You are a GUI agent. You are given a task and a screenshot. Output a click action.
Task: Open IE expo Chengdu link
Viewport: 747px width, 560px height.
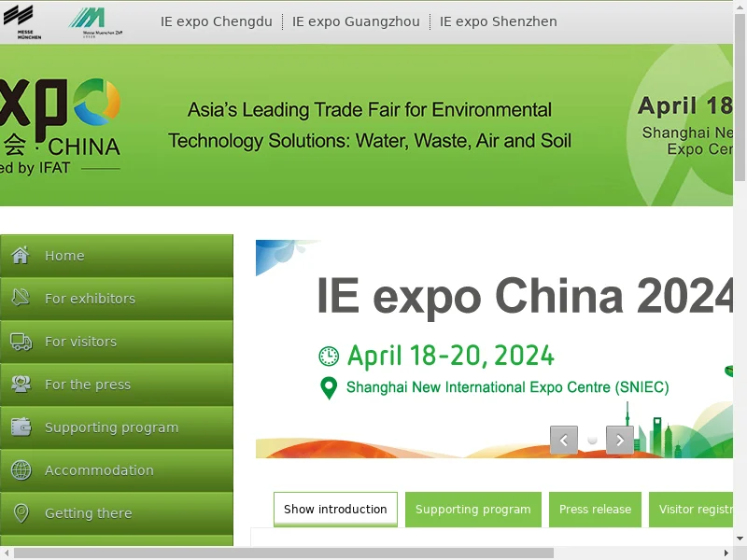click(x=217, y=21)
